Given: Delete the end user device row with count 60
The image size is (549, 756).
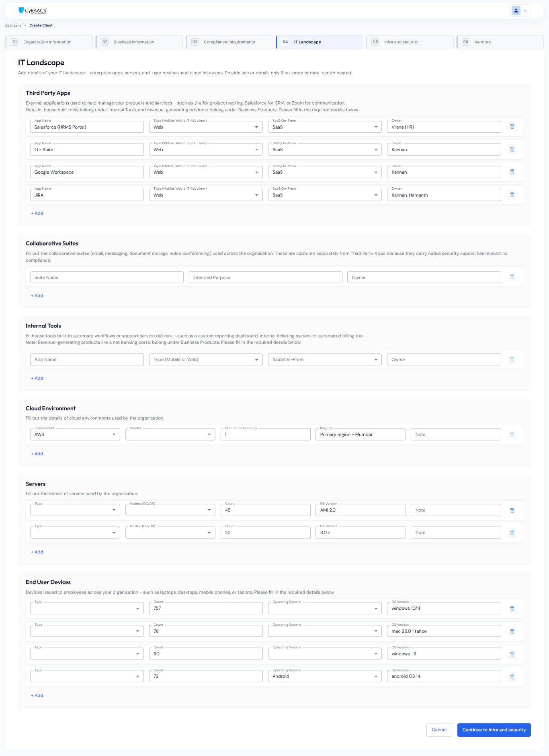Looking at the screenshot, I should (512, 654).
